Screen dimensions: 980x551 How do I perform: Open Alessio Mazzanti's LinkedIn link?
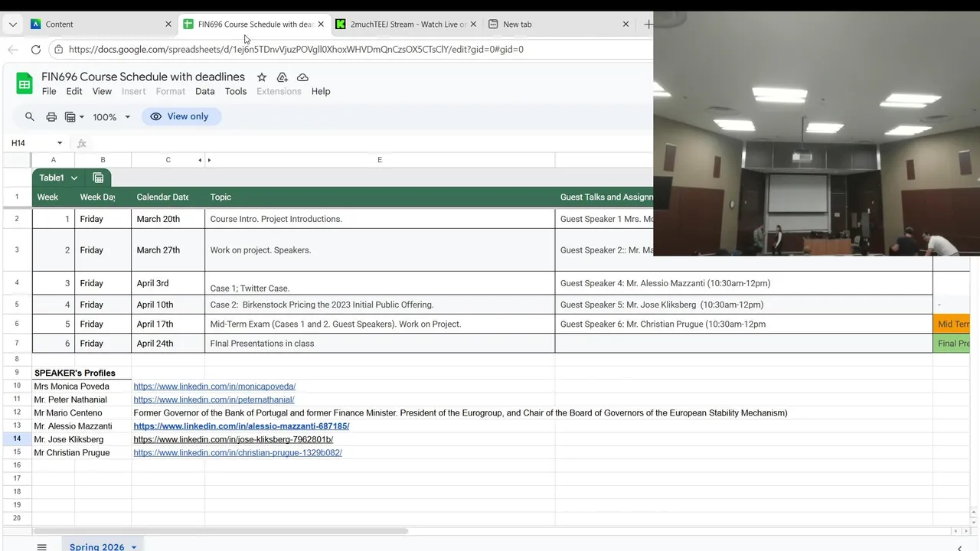[x=241, y=426]
